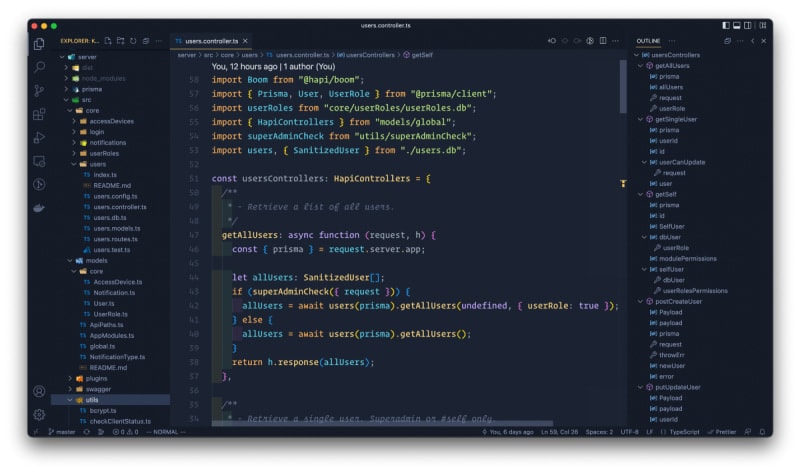Open the Search view in activity bar
This screenshot has width=800, height=473.
coord(39,67)
